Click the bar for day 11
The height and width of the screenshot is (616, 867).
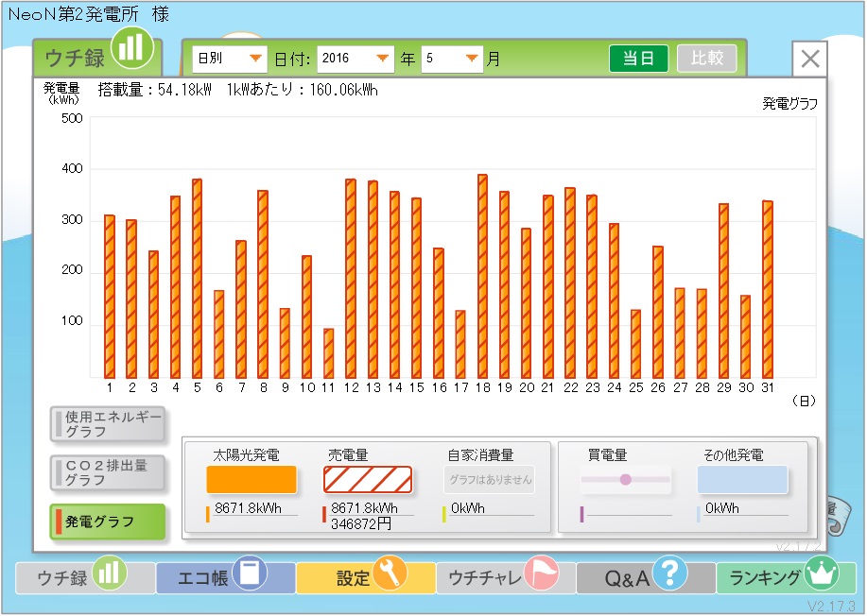pos(328,353)
